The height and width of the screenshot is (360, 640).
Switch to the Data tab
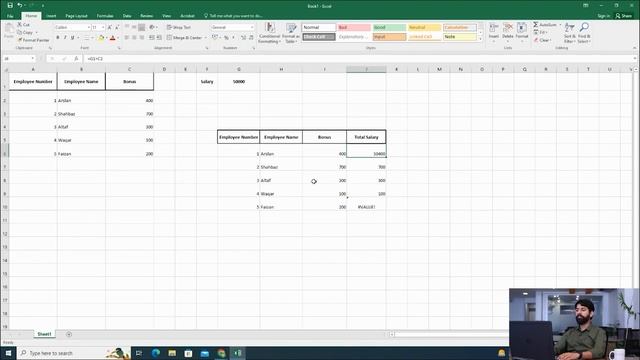point(127,16)
